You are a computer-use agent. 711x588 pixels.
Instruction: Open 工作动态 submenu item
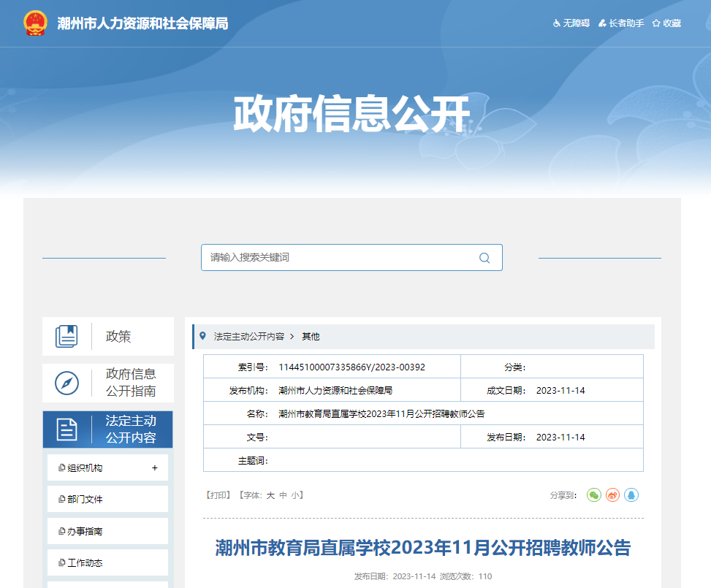pyautogui.click(x=107, y=562)
